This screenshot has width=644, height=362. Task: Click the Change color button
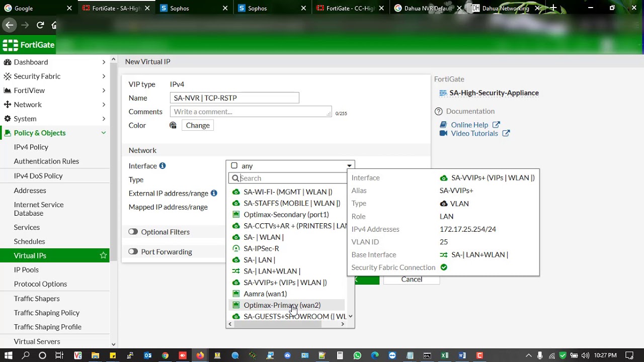coord(198,126)
